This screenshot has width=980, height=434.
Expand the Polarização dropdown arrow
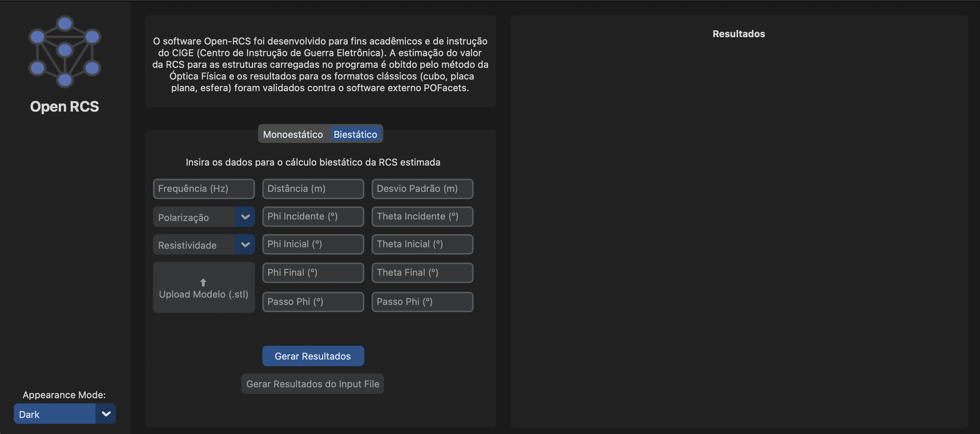tap(245, 217)
